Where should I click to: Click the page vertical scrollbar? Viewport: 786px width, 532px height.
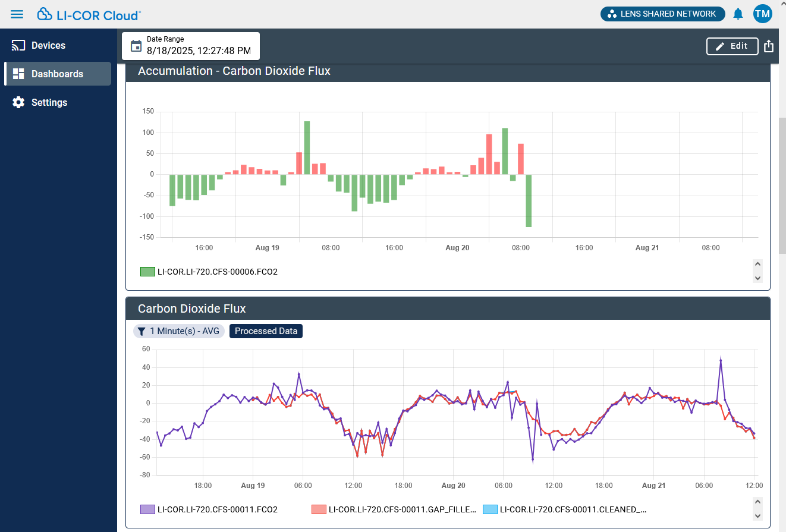tap(782, 185)
